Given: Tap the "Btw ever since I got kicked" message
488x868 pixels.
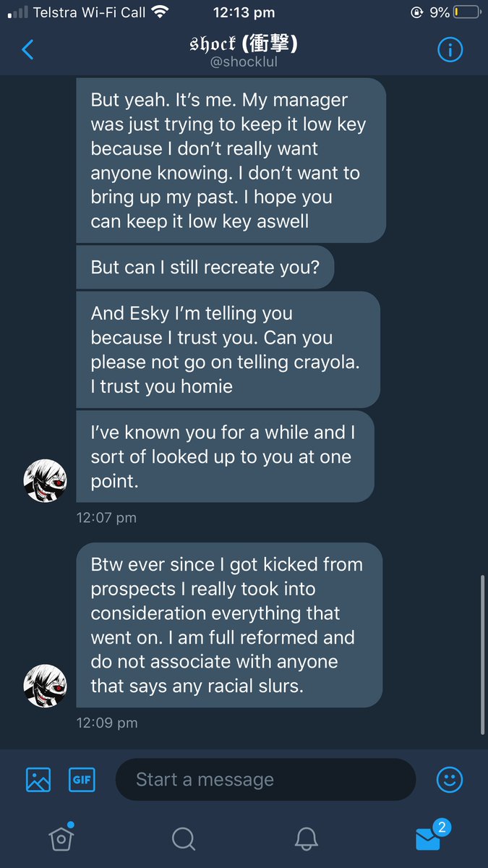Looking at the screenshot, I should click(228, 625).
